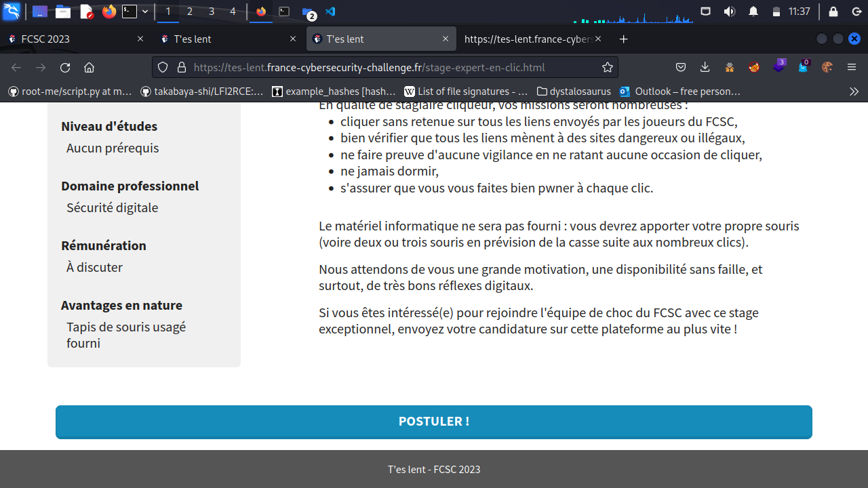Screen dimensions: 868x488
Task: Open the tracking protection shield panel
Action: [163, 67]
